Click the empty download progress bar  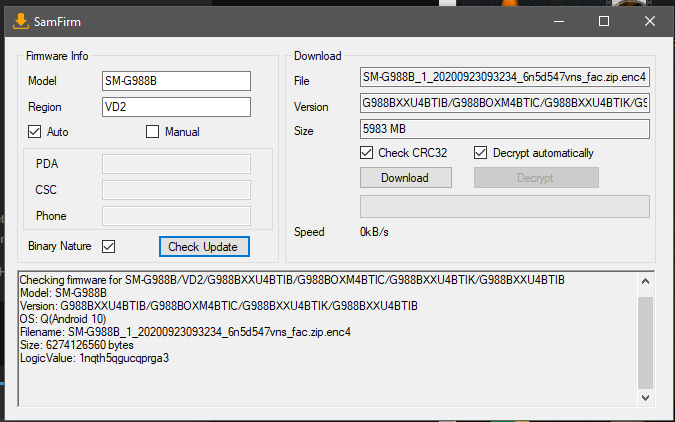click(505, 207)
